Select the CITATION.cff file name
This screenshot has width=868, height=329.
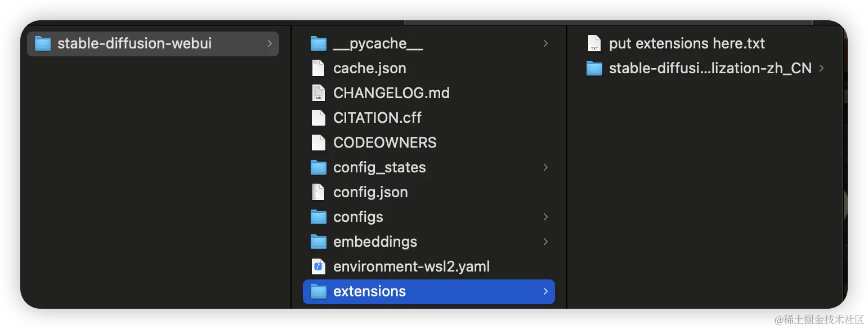pyautogui.click(x=377, y=118)
